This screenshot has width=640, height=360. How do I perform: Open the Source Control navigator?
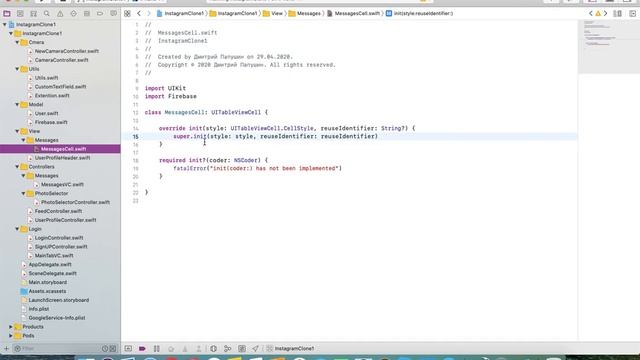click(20, 13)
